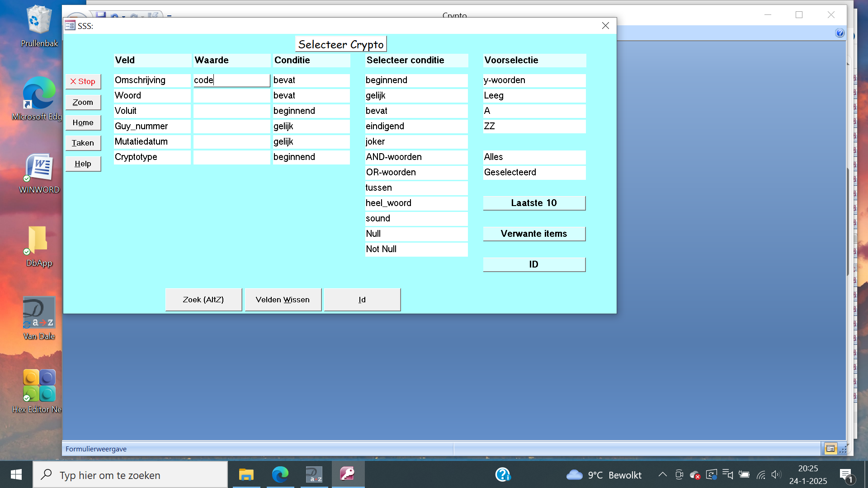Click the Woord value input field
868x488 pixels.
231,95
